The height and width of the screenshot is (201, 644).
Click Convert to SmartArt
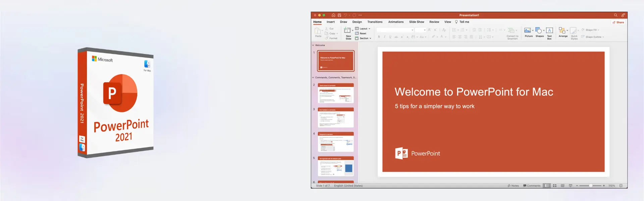click(x=512, y=33)
